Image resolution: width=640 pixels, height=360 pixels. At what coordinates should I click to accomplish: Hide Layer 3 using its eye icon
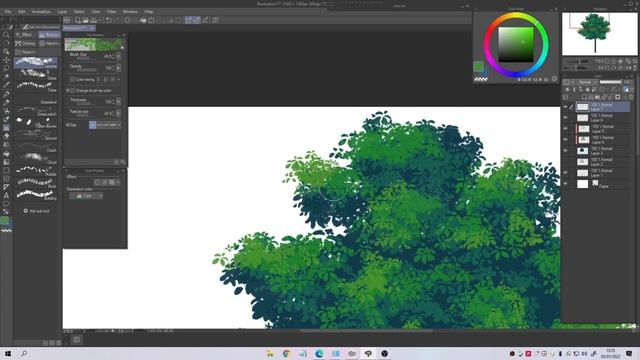(x=565, y=151)
